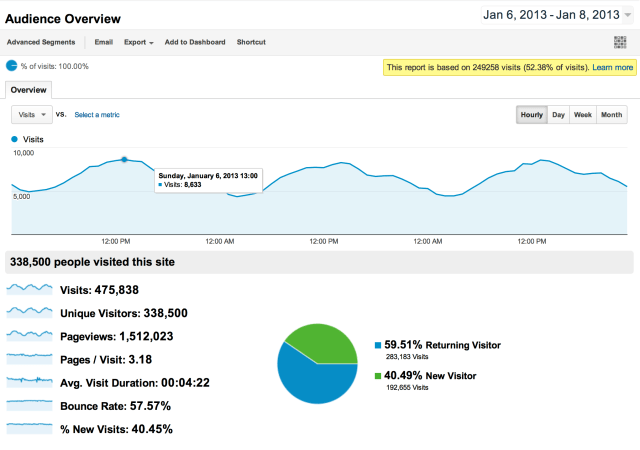Click Avg. Visit Duration: 00:04:22
This screenshot has height=450, width=640.
point(135,383)
